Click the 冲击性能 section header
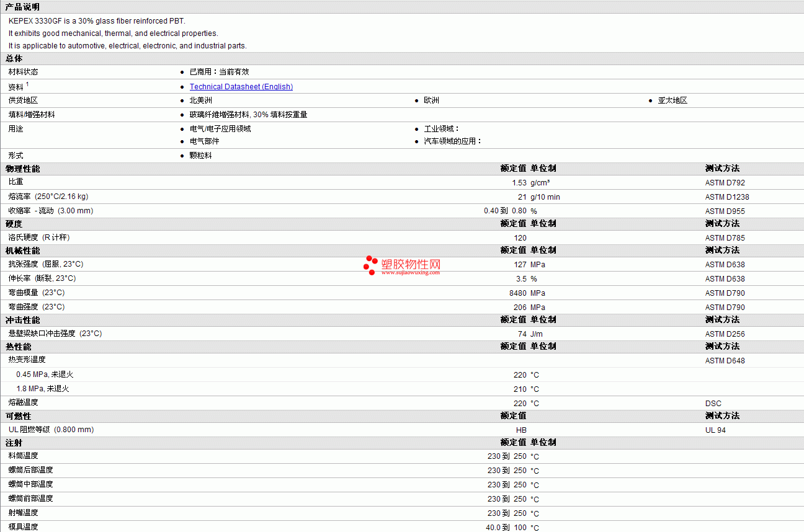The height and width of the screenshot is (532, 804). coord(22,320)
